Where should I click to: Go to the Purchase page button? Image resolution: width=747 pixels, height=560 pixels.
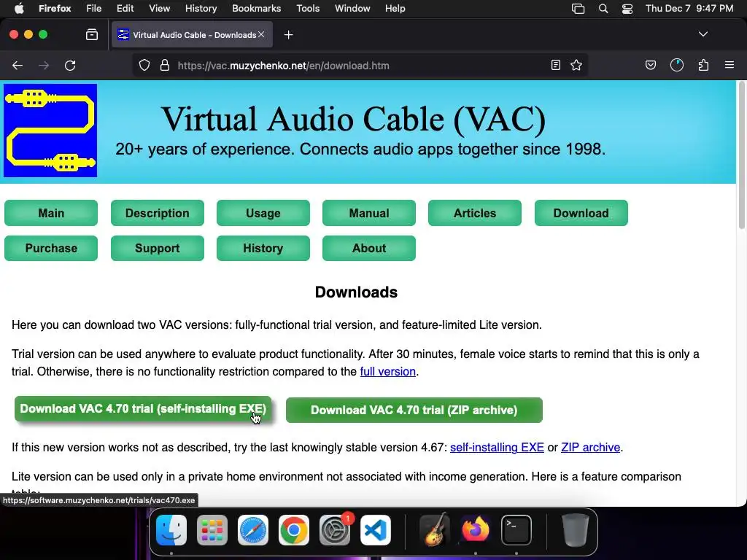coord(51,248)
